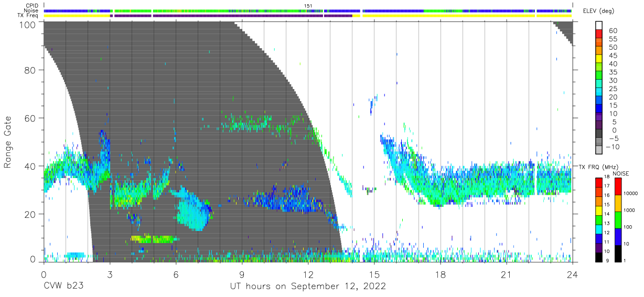Click the yellow segment of the ELEV color bar

click(598, 60)
